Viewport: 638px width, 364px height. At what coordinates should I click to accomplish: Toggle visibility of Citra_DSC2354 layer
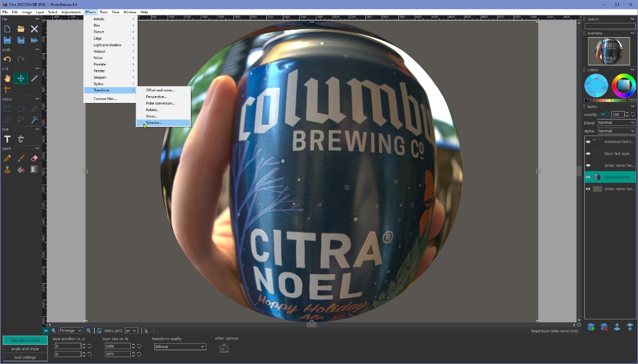coord(588,177)
